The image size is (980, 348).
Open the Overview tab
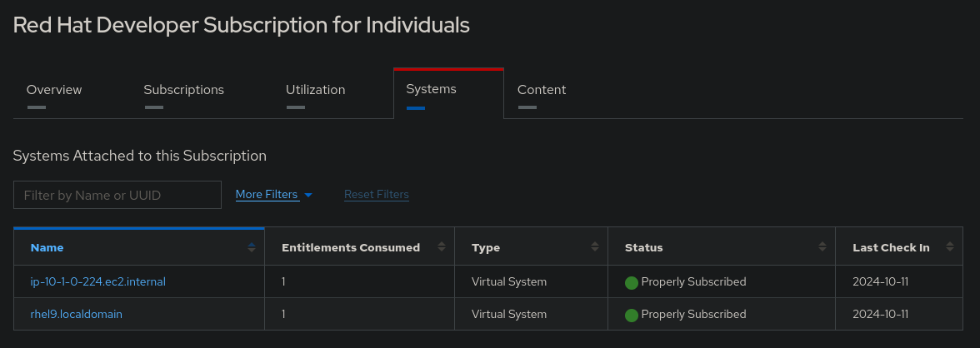pyautogui.click(x=54, y=90)
